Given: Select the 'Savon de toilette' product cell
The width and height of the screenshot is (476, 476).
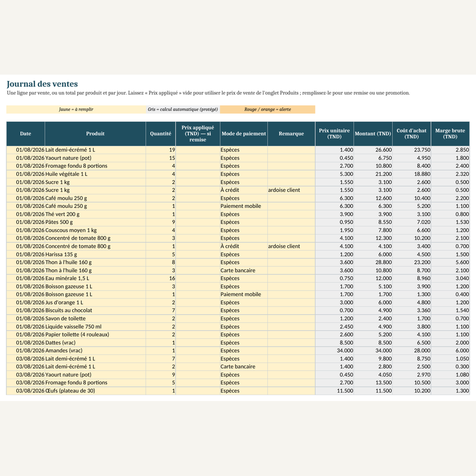Looking at the screenshot, I should pyautogui.click(x=95, y=318).
